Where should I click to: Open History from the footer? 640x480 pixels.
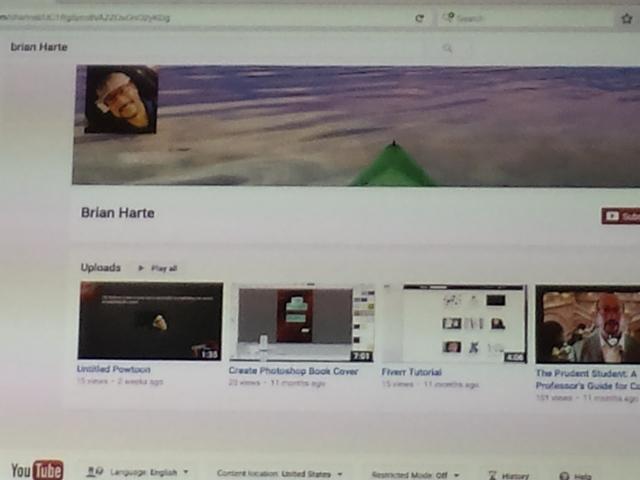[509, 476]
